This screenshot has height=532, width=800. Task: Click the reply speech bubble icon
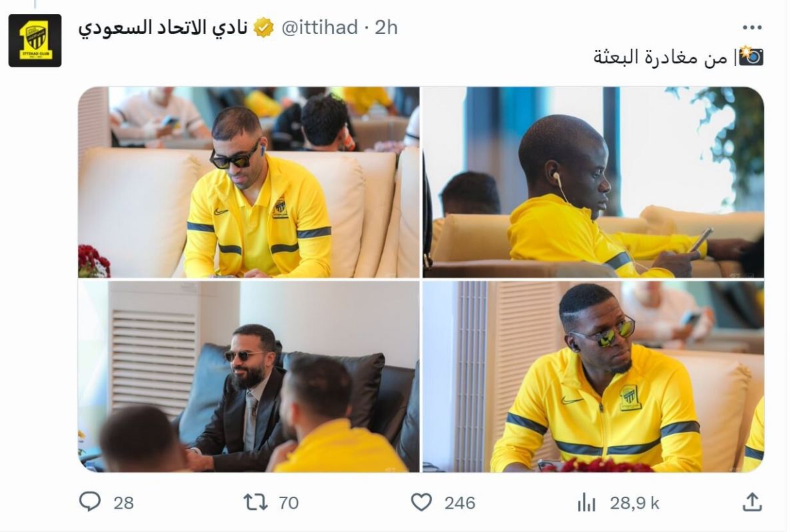pyautogui.click(x=89, y=502)
